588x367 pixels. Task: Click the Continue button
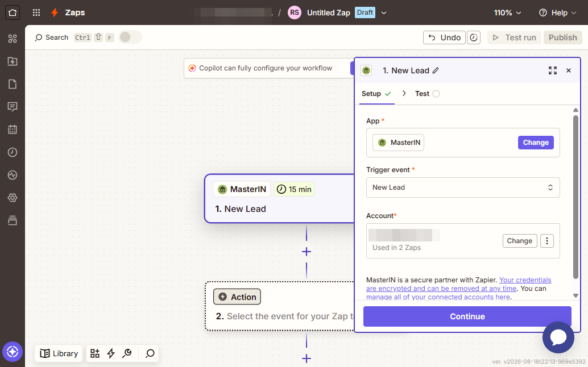[x=467, y=316]
